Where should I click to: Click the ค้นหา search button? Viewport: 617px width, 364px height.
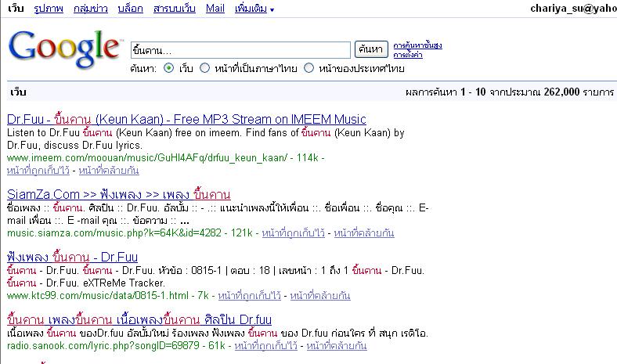[x=371, y=49]
